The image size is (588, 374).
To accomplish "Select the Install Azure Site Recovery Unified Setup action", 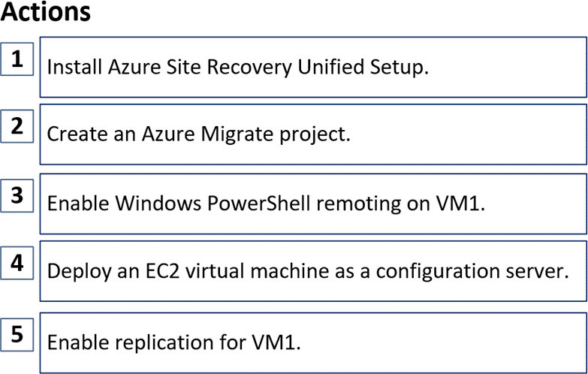I will [x=312, y=67].
